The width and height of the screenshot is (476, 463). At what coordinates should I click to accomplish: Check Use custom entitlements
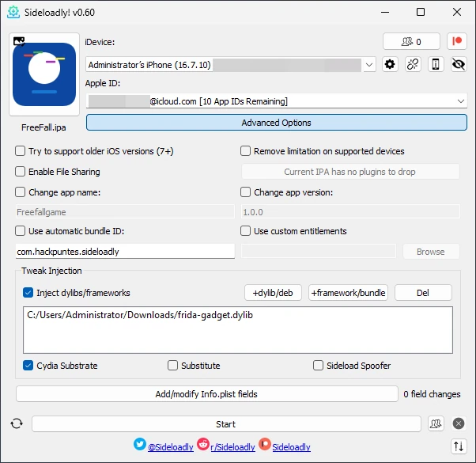246,231
